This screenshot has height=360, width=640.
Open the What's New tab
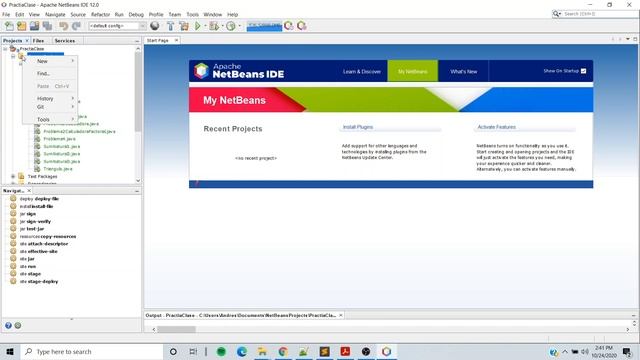(x=464, y=71)
